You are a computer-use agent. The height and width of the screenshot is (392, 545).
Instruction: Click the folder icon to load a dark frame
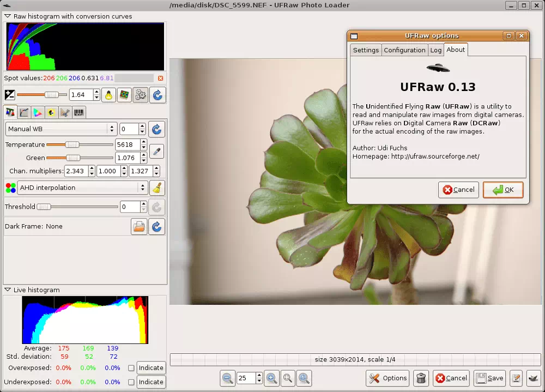point(139,227)
